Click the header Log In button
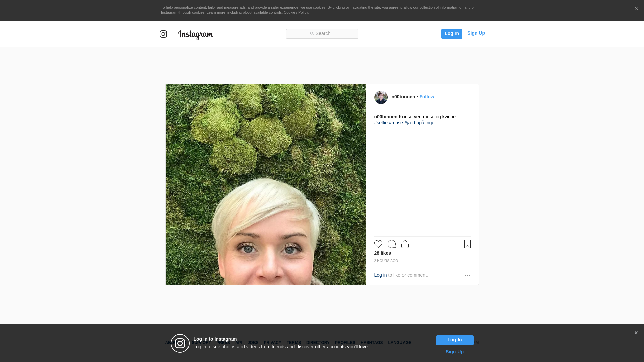 pos(451,34)
